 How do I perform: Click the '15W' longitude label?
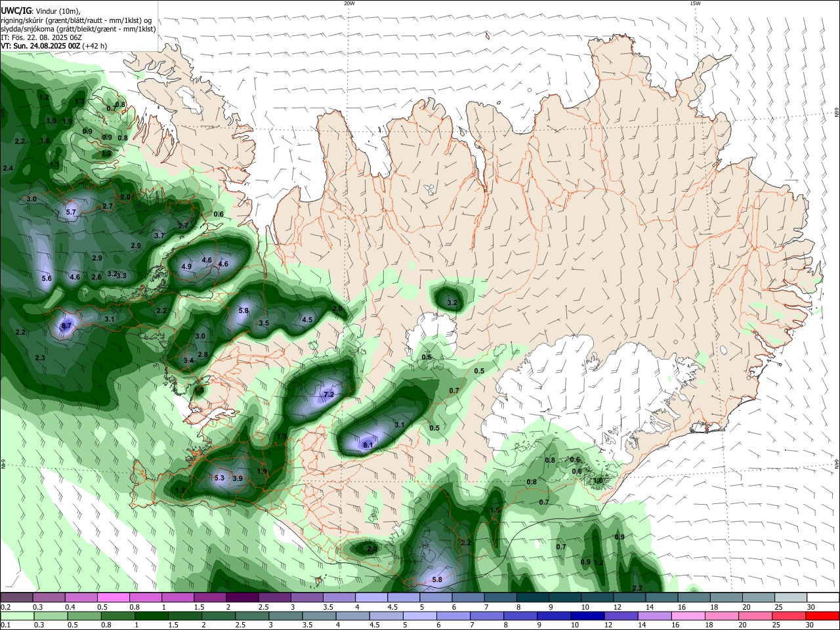[695, 3]
